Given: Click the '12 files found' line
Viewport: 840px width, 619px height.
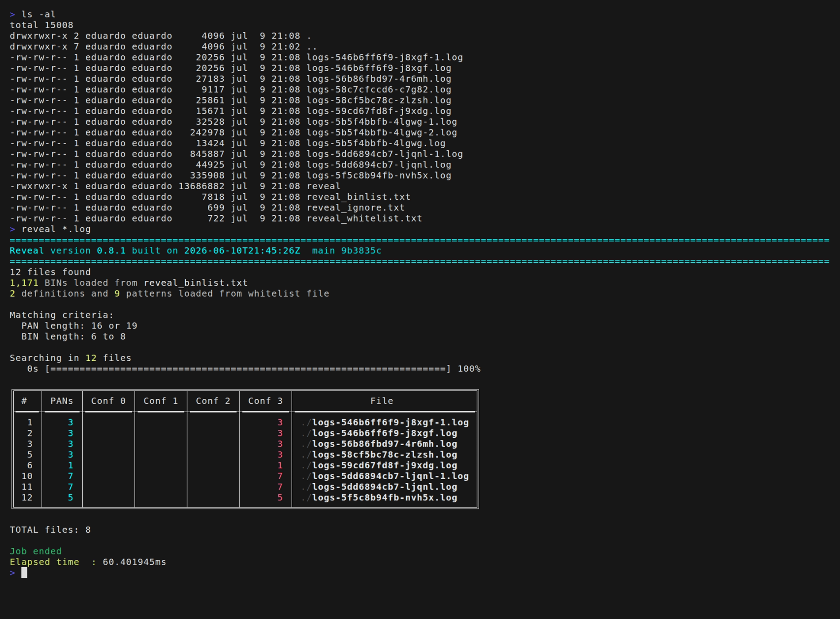Looking at the screenshot, I should point(50,272).
